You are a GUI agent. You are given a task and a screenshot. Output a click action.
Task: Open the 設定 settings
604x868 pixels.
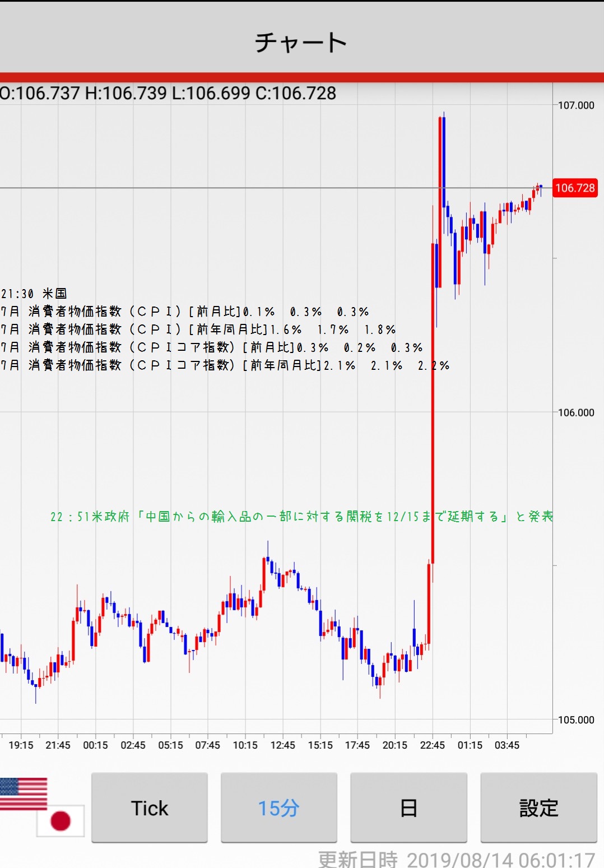[x=538, y=808]
